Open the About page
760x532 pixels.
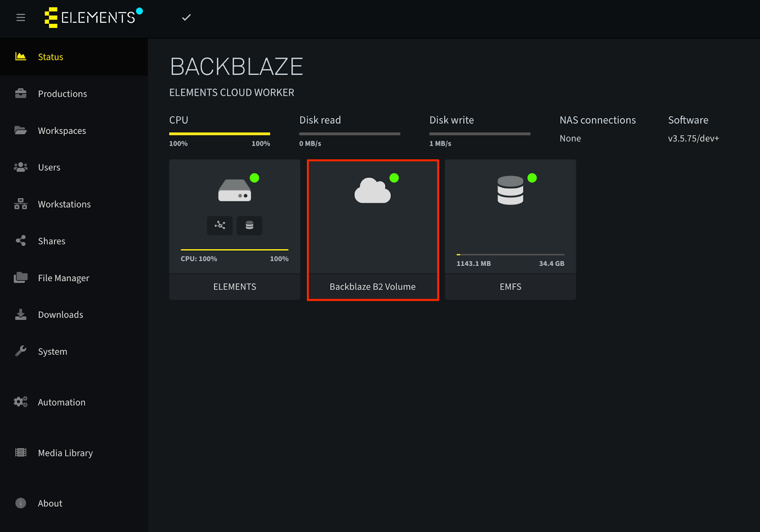[74, 503]
